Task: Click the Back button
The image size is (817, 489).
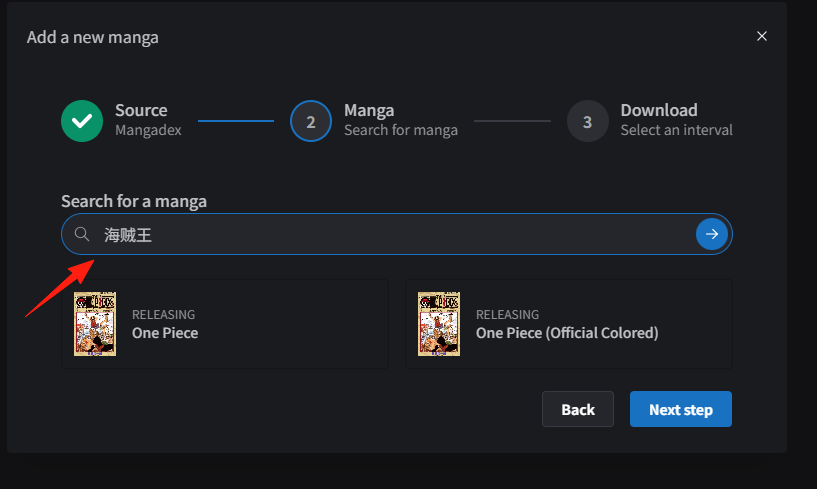Action: 578,409
